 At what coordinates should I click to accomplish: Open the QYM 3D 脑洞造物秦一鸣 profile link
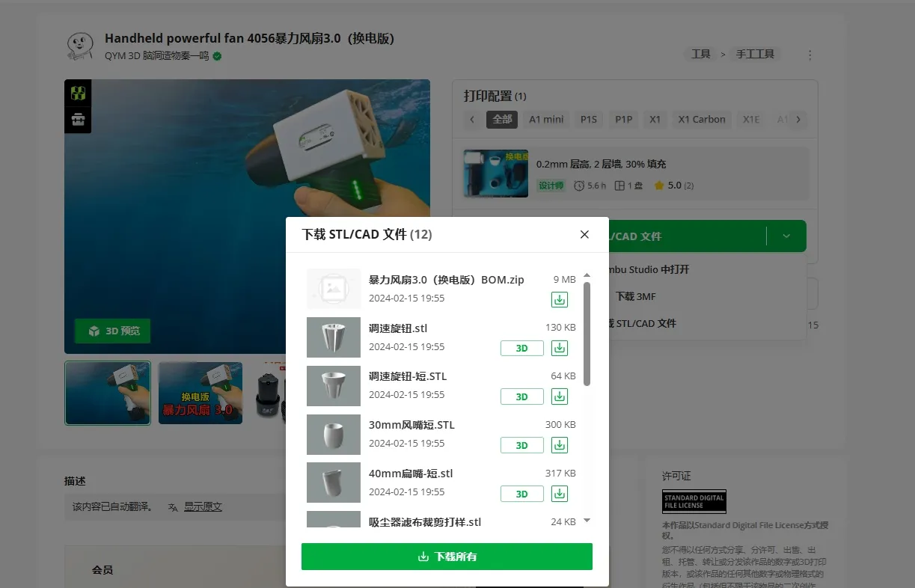156,56
